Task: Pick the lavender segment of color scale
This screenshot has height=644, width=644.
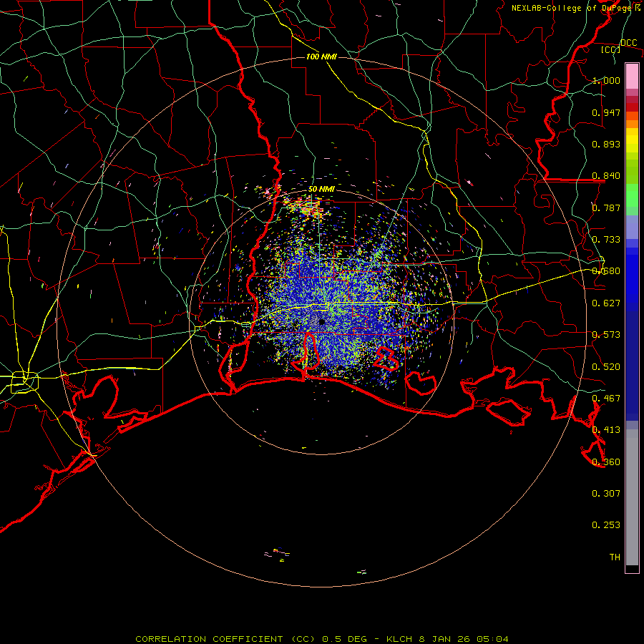Action: (x=632, y=227)
